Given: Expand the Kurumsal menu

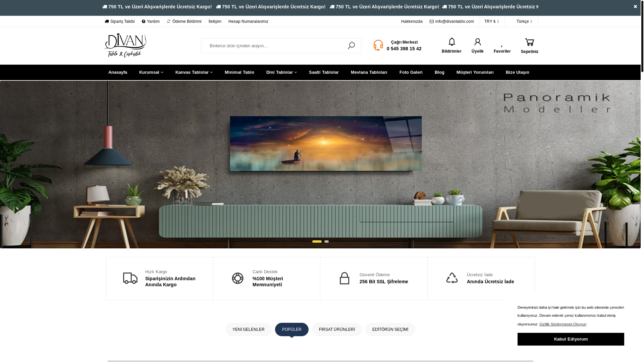Looking at the screenshot, I should 151,72.
